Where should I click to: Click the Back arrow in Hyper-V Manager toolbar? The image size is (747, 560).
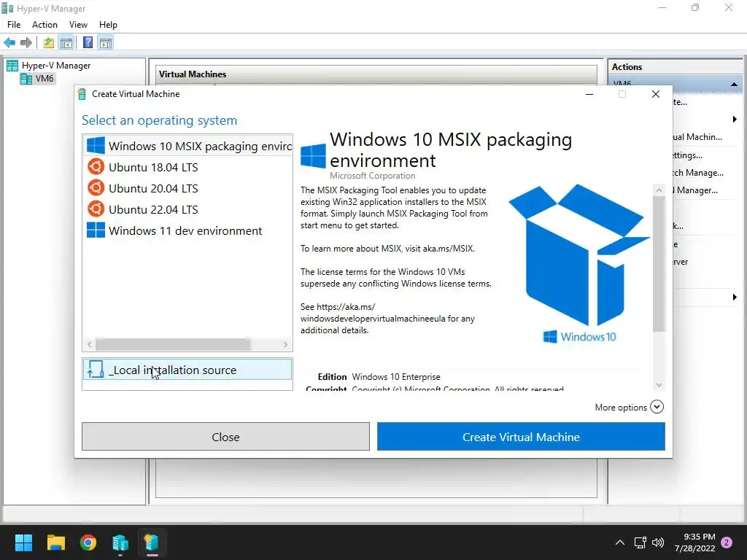[9, 43]
